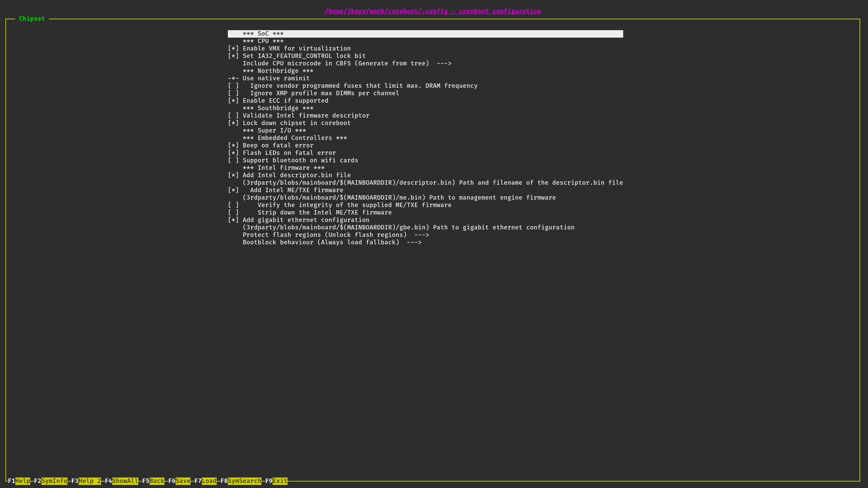The height and width of the screenshot is (488, 868).
Task: Click F6 Save in function bar
Action: coord(179,481)
